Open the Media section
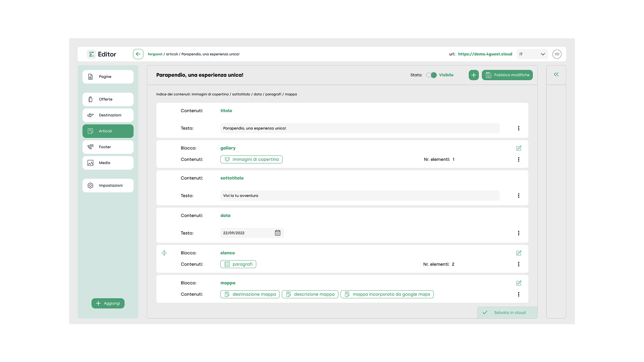 (x=108, y=163)
